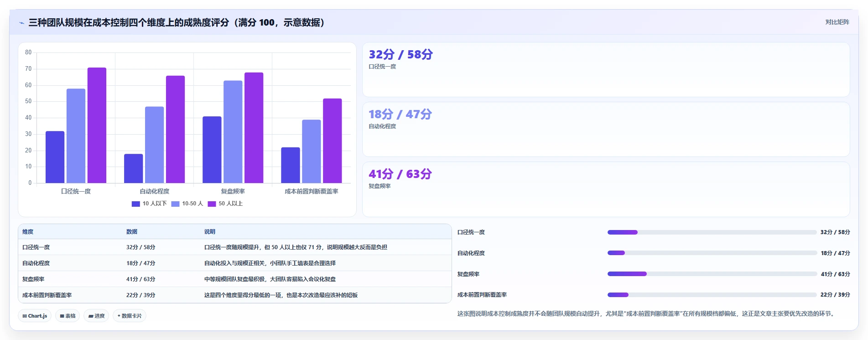Select the 口径统一度 cell in the table's 维度 column
Screen dimensions: 868x340
(x=36, y=247)
